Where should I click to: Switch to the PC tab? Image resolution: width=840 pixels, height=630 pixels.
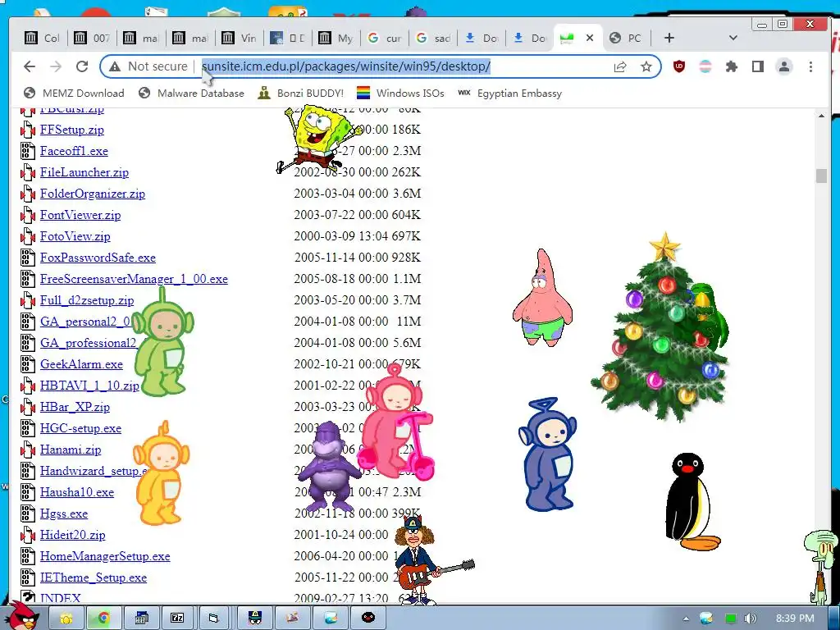(x=625, y=38)
